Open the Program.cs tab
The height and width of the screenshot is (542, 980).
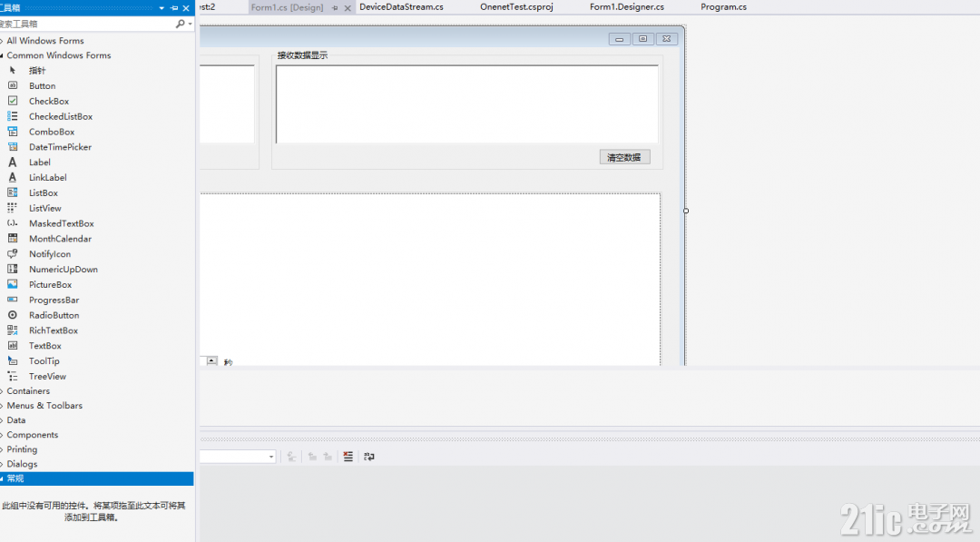tap(723, 7)
